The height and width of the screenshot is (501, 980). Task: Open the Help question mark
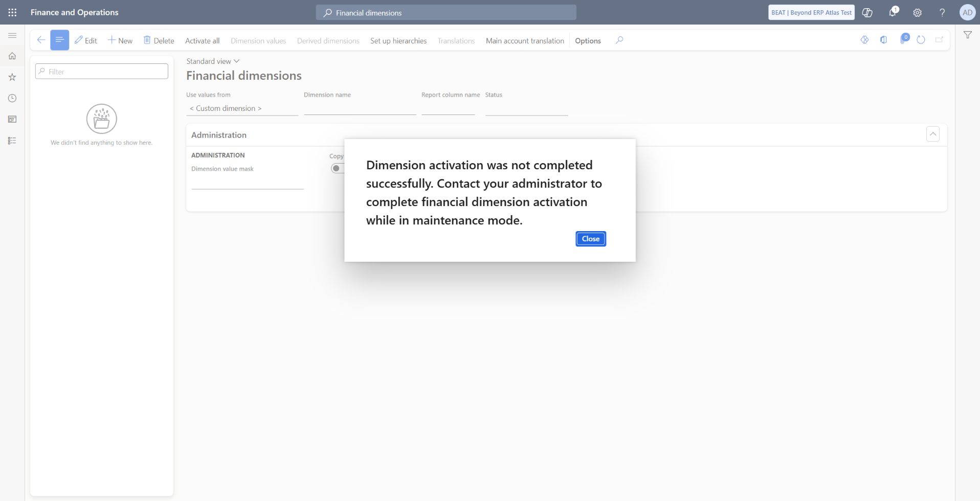(x=942, y=12)
